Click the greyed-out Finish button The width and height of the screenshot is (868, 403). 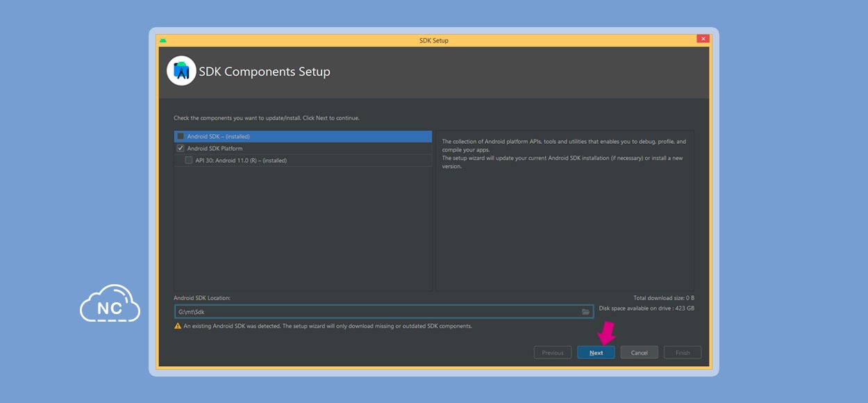point(683,353)
